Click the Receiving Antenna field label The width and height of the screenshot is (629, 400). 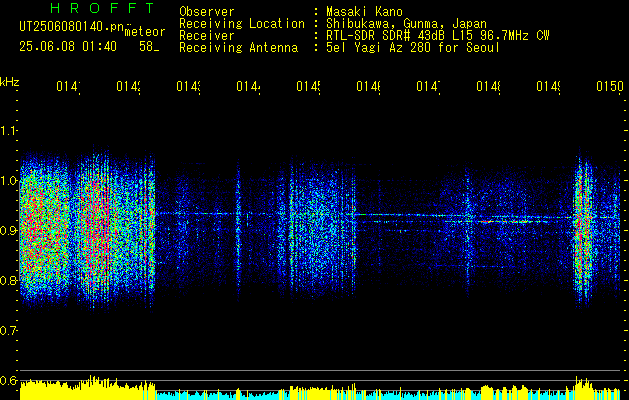tap(239, 48)
